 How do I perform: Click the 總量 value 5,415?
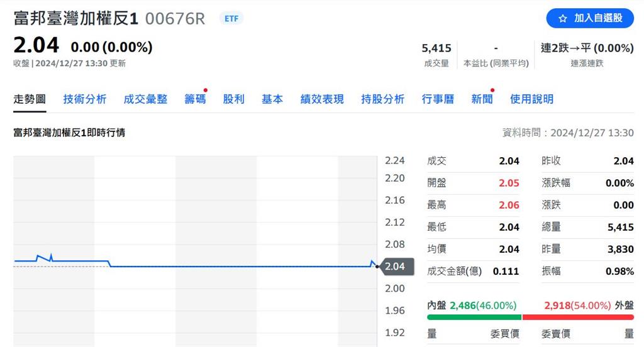pos(621,227)
